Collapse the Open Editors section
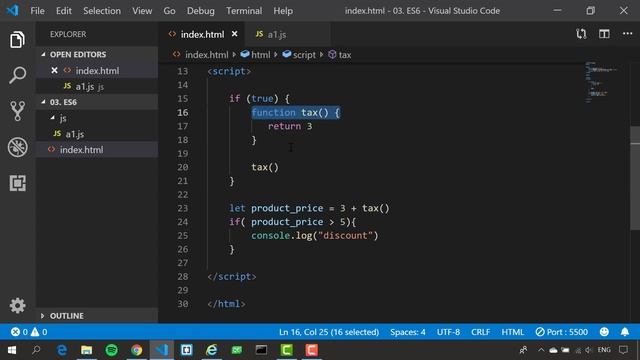640x360 pixels. 97,54
